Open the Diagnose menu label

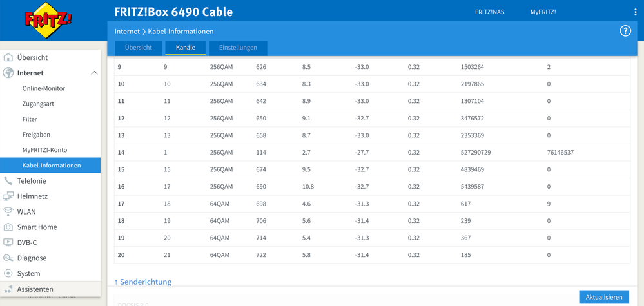[32, 258]
